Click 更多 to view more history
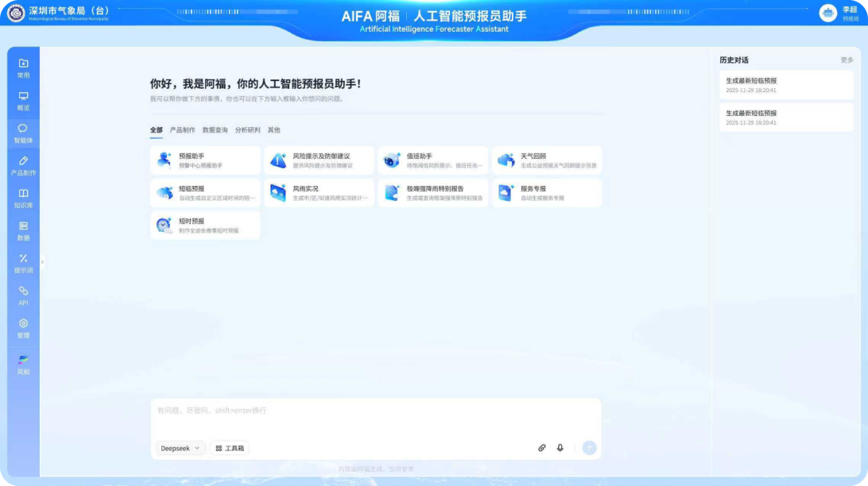This screenshot has height=486, width=868. (847, 60)
